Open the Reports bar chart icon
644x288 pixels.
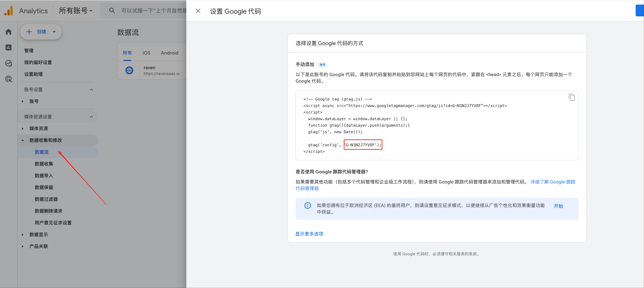pyautogui.click(x=9, y=47)
